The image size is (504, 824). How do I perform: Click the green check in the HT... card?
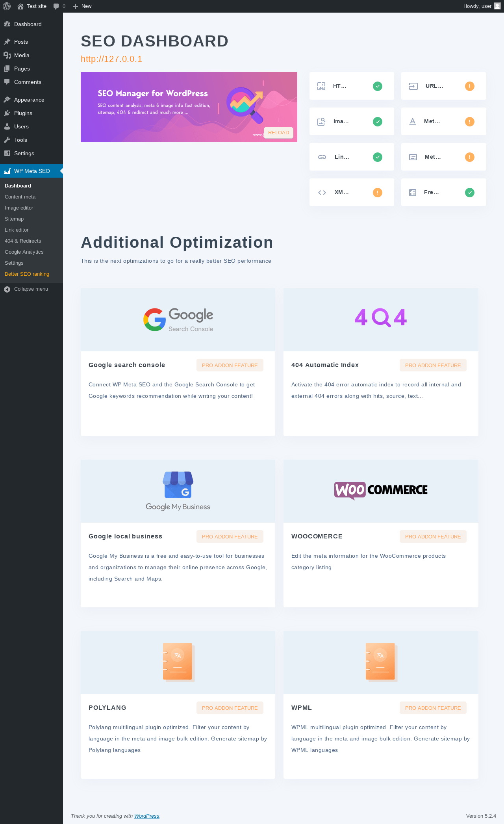pos(378,86)
